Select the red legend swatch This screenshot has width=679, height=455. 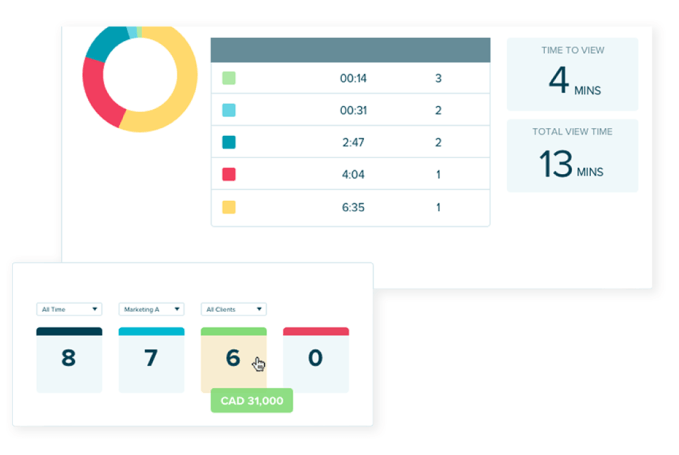228,175
